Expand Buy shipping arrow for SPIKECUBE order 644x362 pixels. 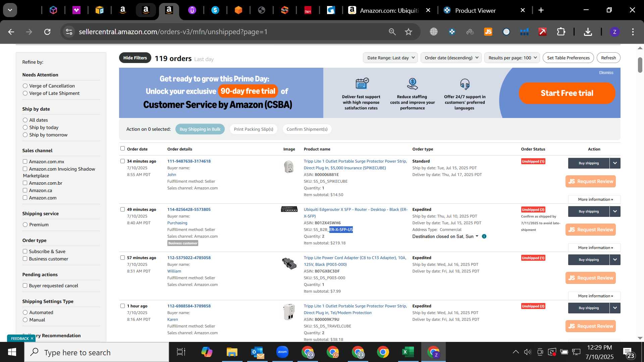615,163
